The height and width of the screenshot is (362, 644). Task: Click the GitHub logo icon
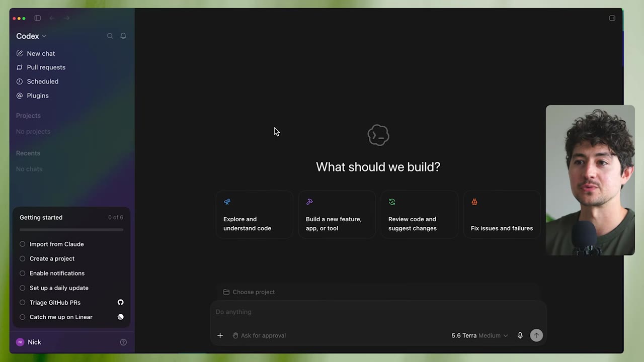click(120, 303)
